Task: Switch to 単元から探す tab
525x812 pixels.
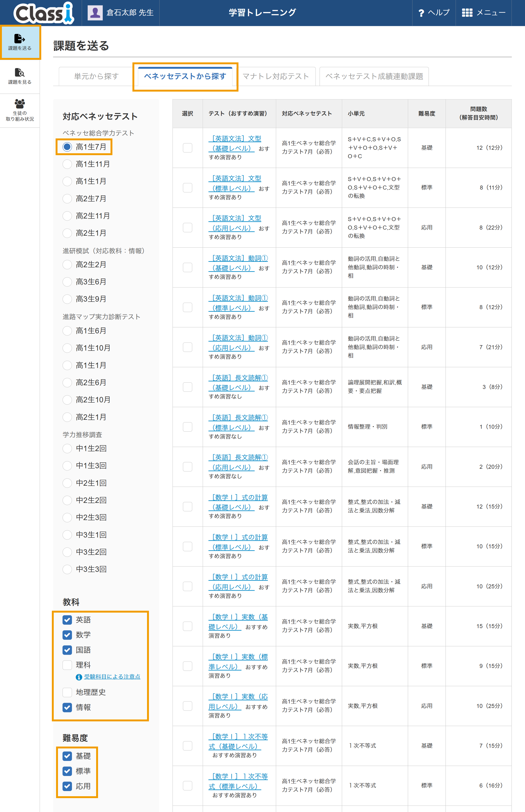Action: tap(96, 76)
